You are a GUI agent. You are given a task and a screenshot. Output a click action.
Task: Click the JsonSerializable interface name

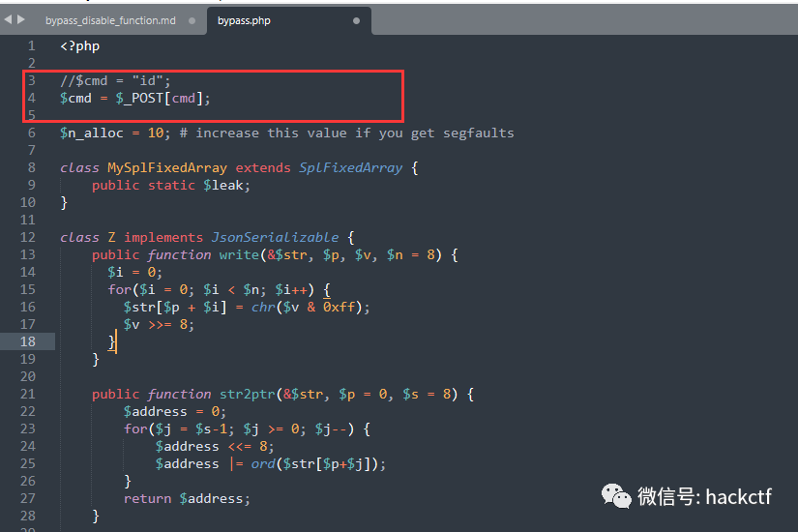pyautogui.click(x=275, y=237)
